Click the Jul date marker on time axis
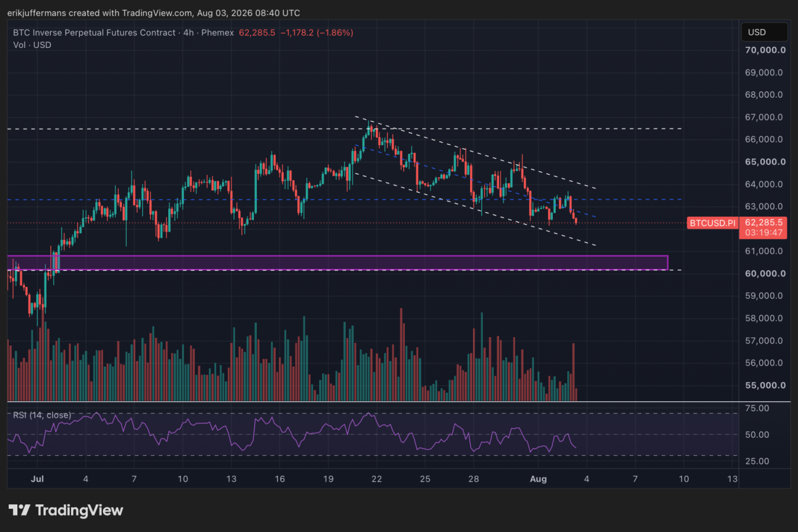This screenshot has width=798, height=532. coord(37,479)
